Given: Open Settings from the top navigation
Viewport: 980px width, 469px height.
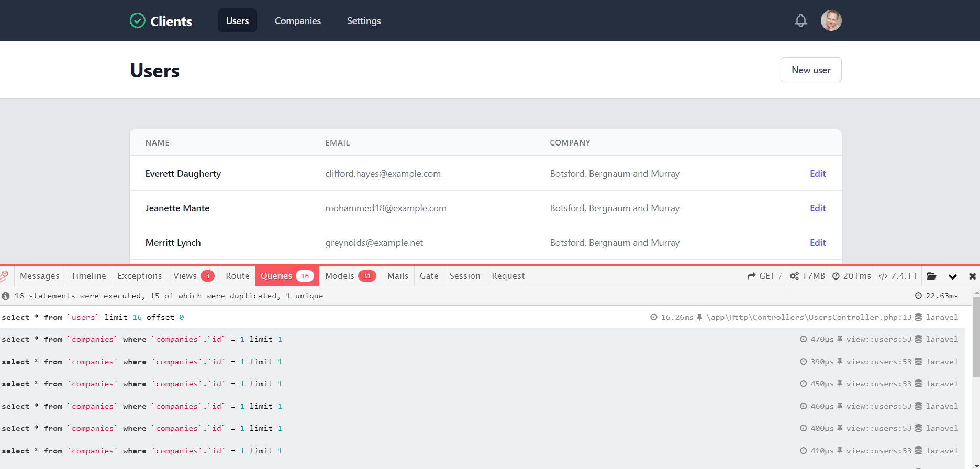Looking at the screenshot, I should pos(363,21).
